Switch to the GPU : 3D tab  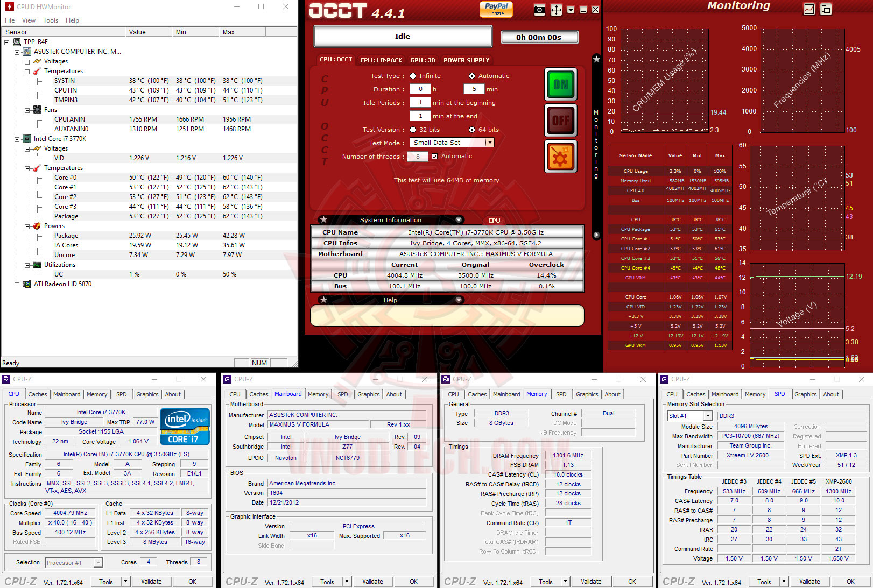[423, 60]
